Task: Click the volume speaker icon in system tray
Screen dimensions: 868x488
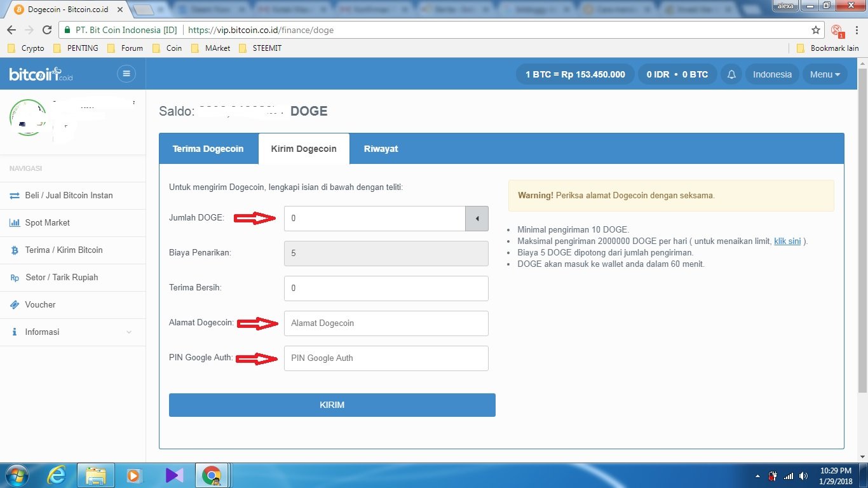Action: point(803,476)
